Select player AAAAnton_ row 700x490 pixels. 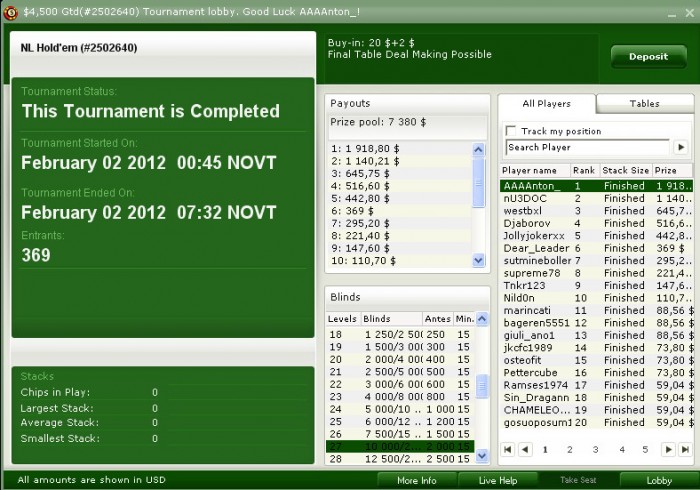tap(596, 186)
